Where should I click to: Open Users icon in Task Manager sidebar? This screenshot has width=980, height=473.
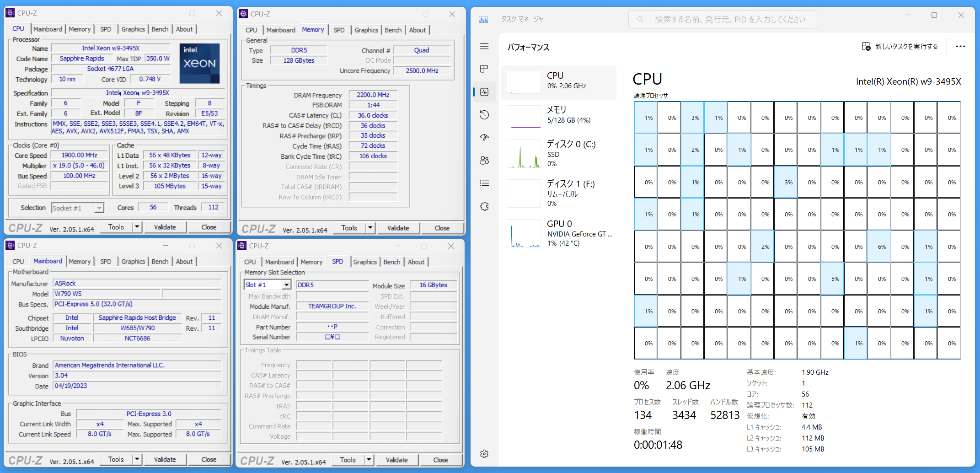pos(484,161)
